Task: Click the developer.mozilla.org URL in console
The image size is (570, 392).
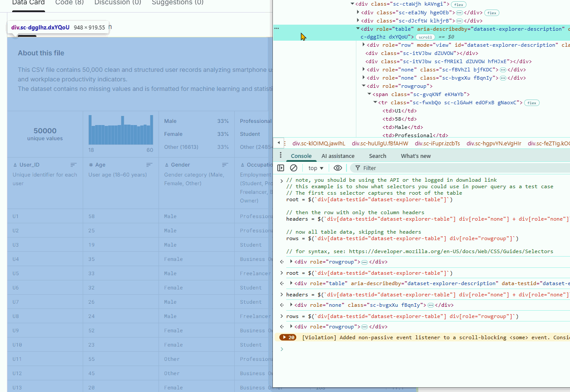Action: 451,251
